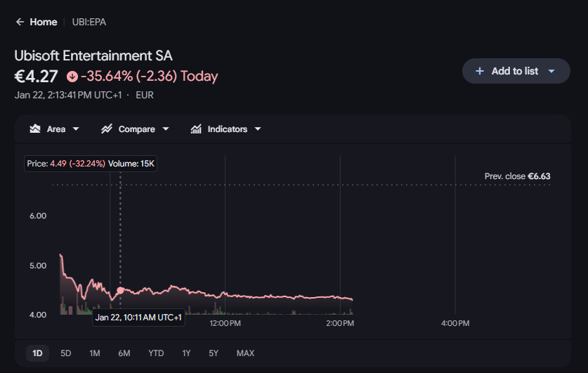Go to Home link

click(43, 22)
